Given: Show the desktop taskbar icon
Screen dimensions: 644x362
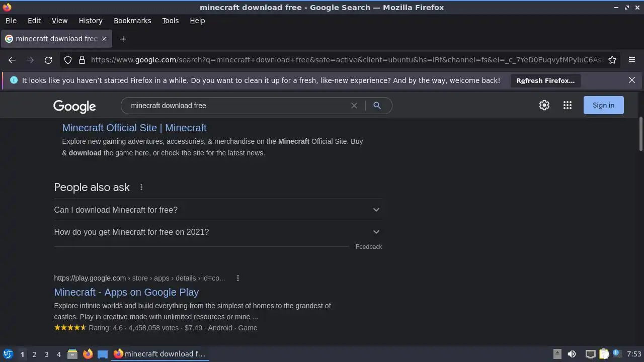Looking at the screenshot, I should pyautogui.click(x=103, y=354).
